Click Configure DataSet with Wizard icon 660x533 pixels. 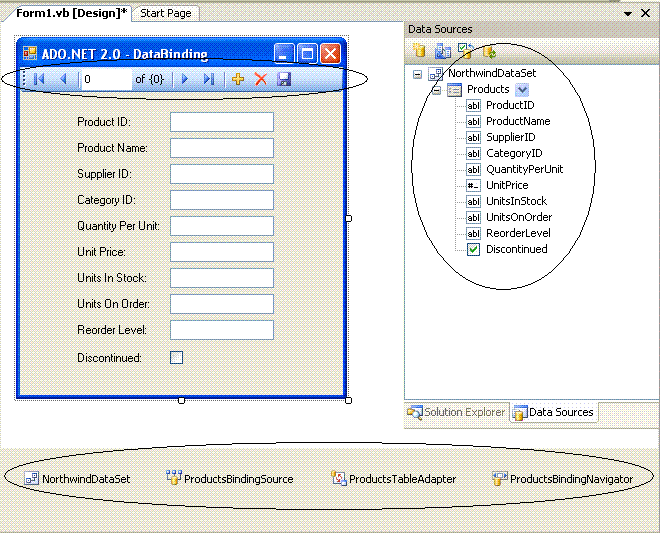point(466,51)
